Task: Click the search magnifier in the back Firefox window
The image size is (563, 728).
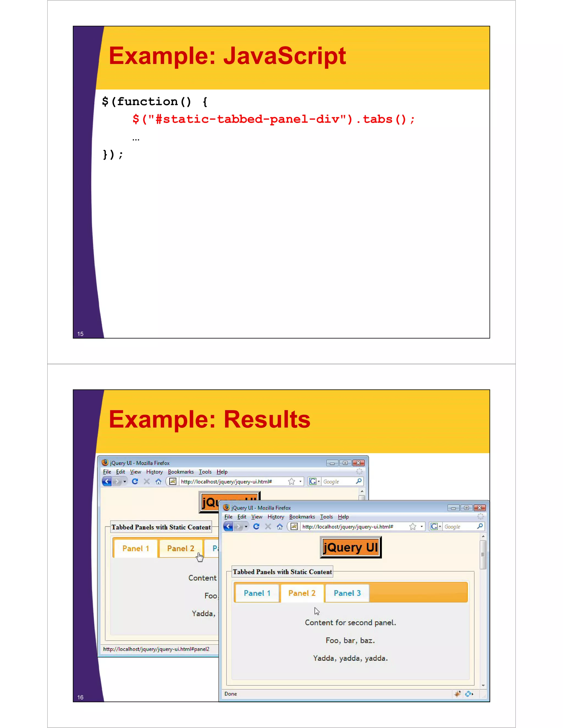Action: [x=358, y=481]
